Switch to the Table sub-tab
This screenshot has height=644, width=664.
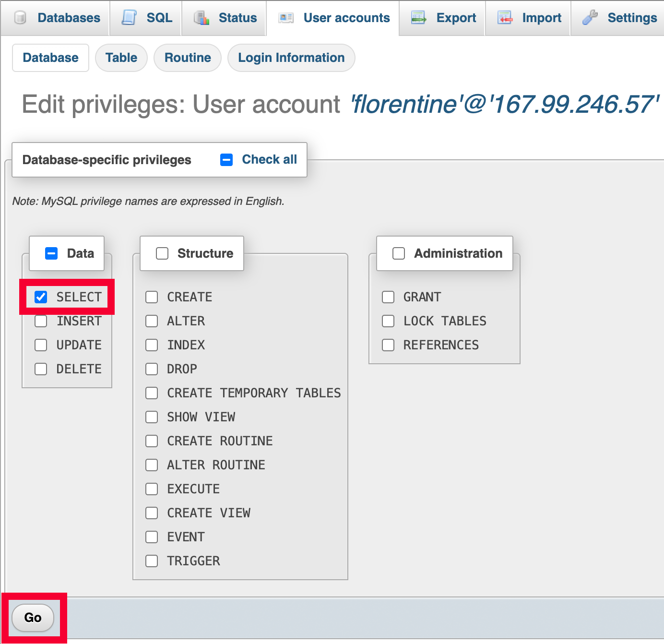coord(121,58)
